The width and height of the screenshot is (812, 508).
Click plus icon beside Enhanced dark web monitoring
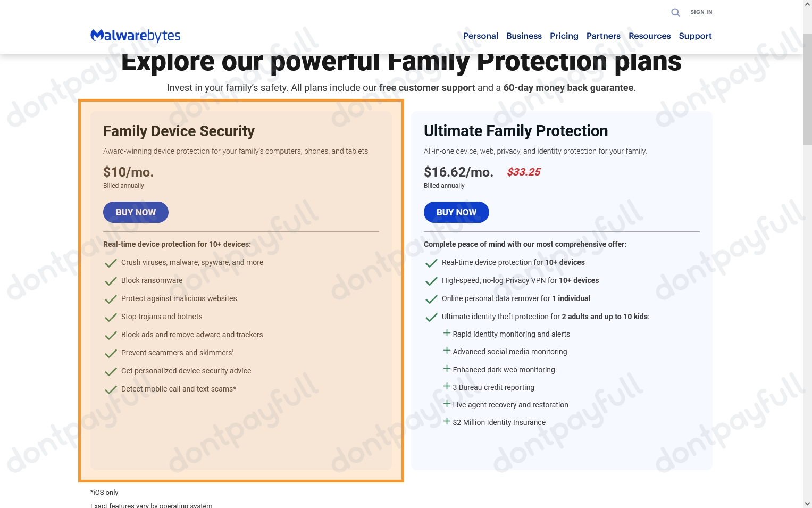point(447,369)
